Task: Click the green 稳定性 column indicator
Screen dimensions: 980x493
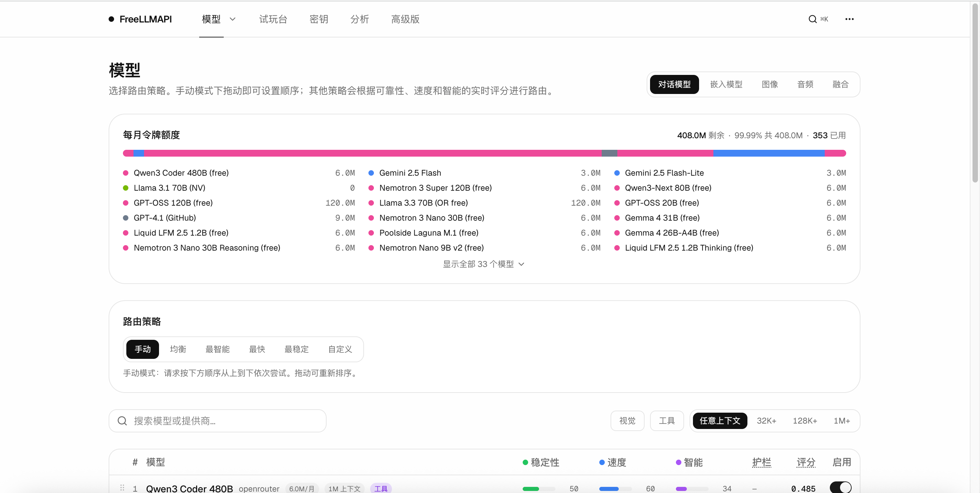Action: 525,462
